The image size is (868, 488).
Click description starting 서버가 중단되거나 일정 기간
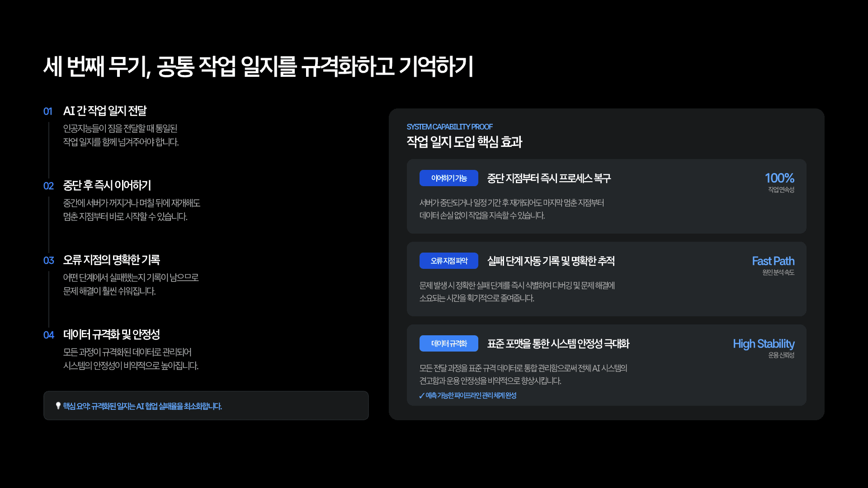(512, 209)
